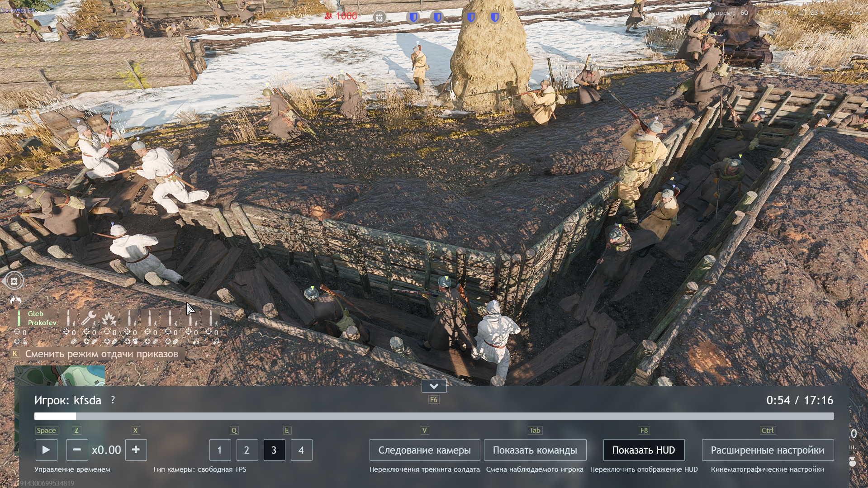Decrease playback speed with minus button

pyautogui.click(x=77, y=450)
